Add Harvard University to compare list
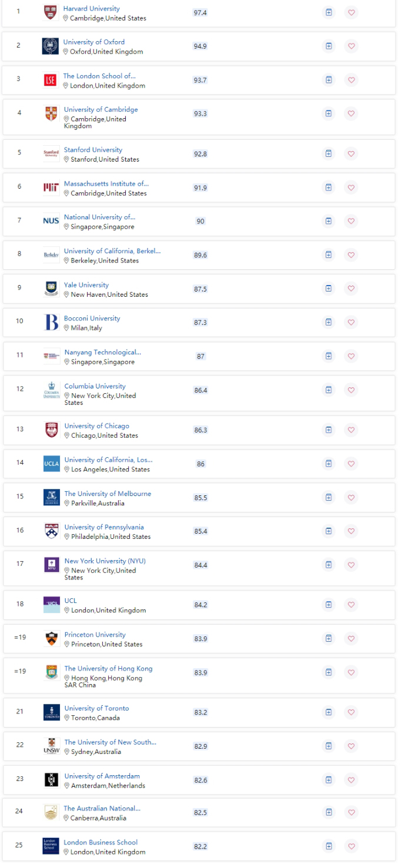 coord(329,12)
